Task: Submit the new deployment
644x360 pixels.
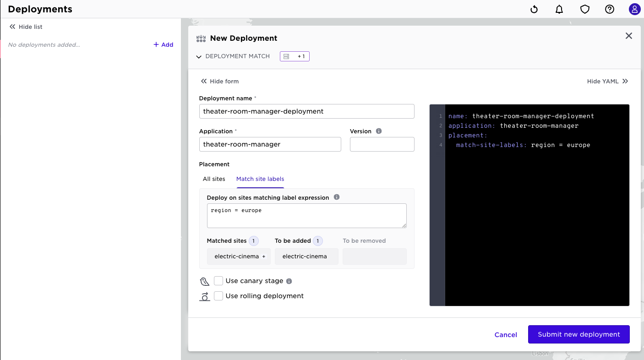Action: 579,334
